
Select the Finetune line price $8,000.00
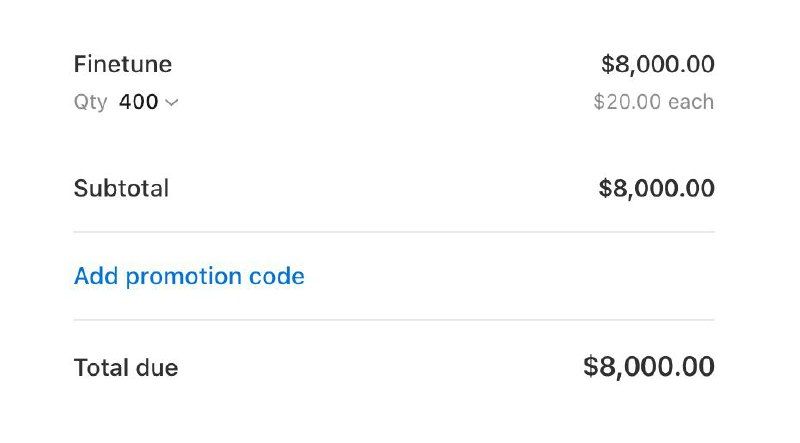pos(657,65)
